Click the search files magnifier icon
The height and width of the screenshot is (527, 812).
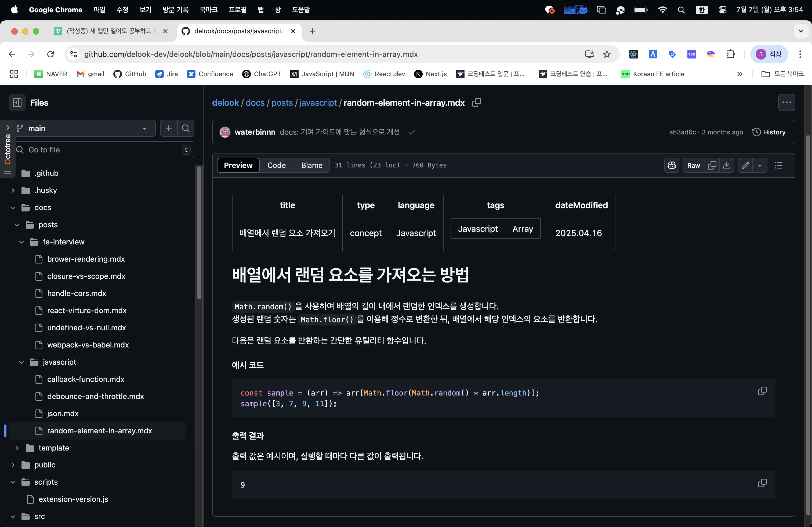pos(186,128)
